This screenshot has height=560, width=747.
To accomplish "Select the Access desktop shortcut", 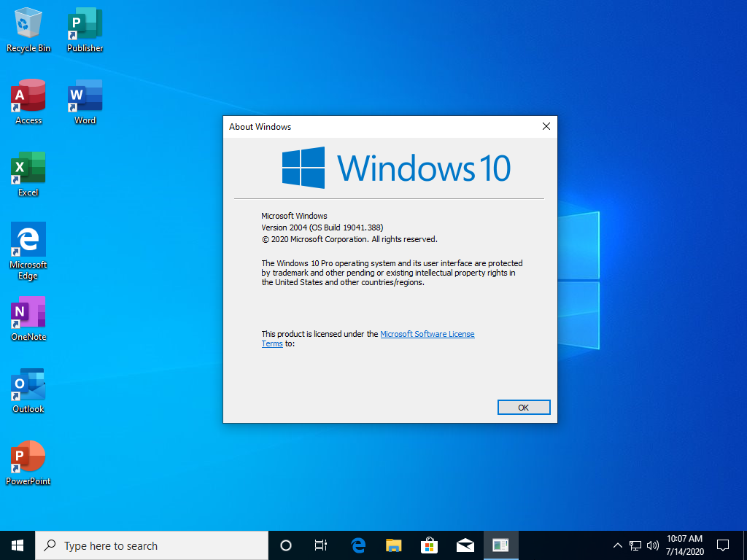I will coord(28,102).
